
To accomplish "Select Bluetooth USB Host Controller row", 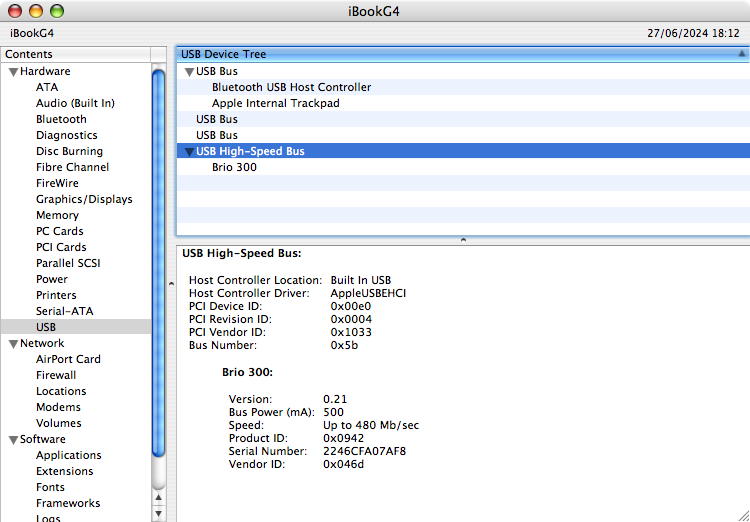I will 463,87.
